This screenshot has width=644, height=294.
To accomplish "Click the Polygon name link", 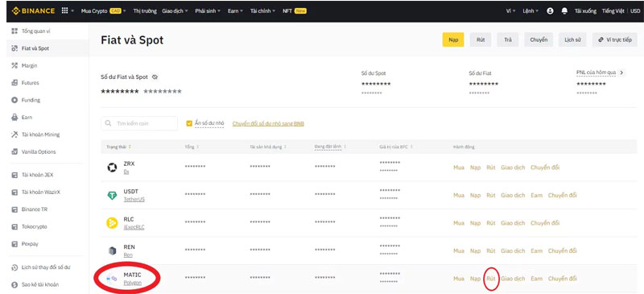I will coord(132,283).
